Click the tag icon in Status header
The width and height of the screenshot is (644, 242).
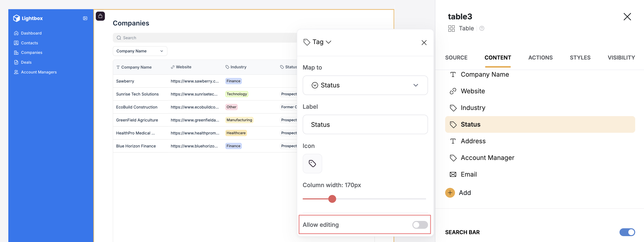282,67
